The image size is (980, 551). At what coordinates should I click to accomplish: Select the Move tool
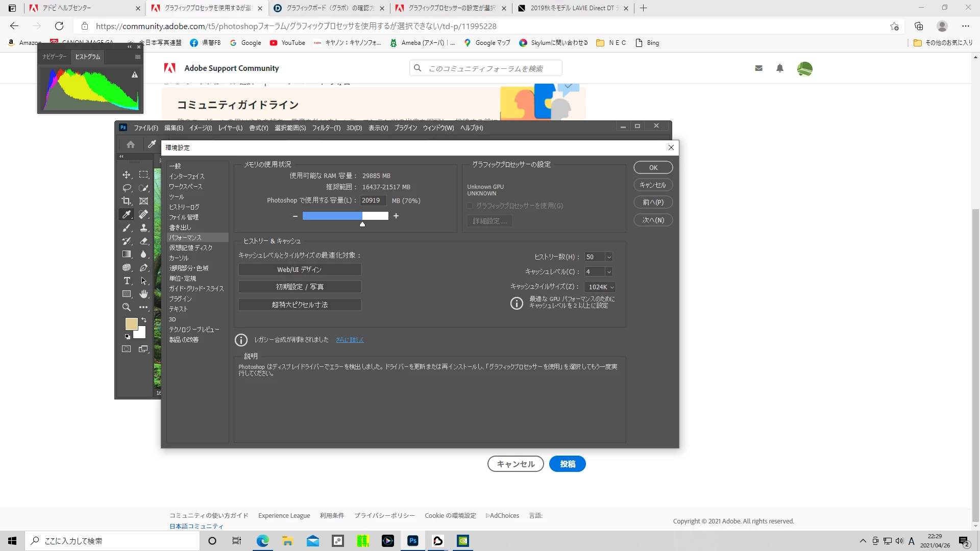point(126,174)
